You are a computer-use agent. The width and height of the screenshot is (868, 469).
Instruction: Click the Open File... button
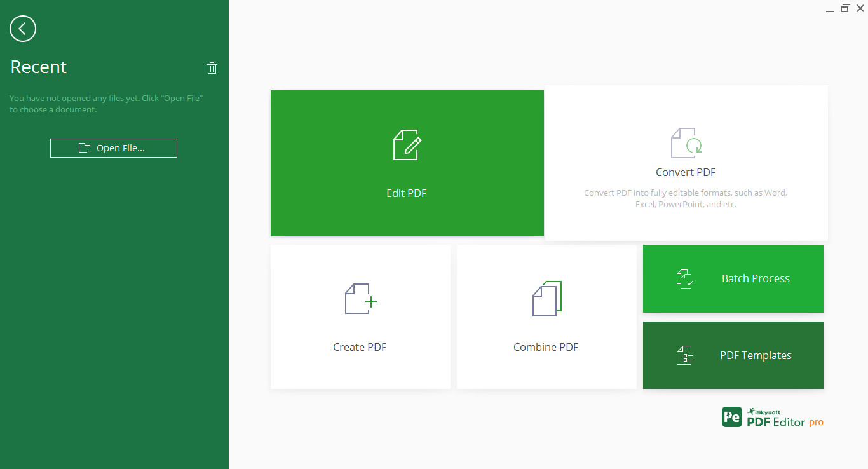(114, 148)
